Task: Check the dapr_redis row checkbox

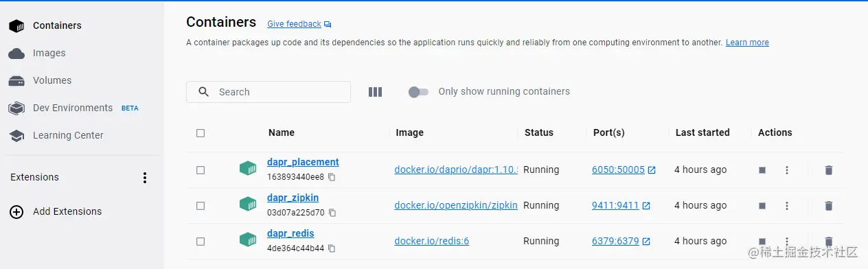Action: (x=201, y=242)
